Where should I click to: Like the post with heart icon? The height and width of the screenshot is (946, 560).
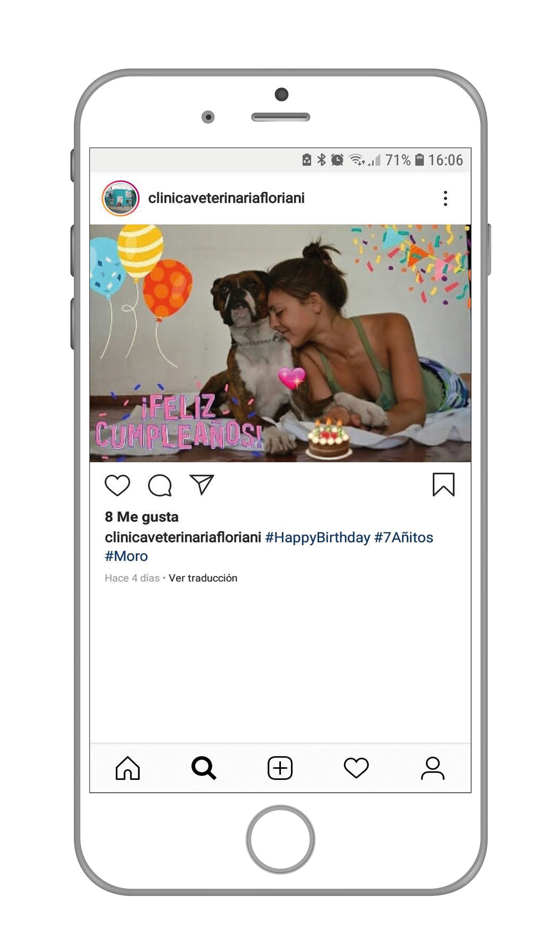coord(117,485)
